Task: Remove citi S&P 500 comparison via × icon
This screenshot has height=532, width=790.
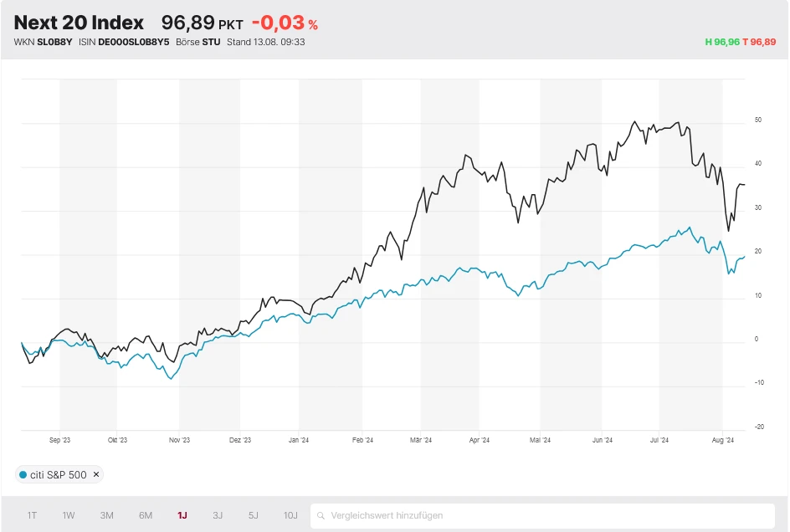Action: (x=95, y=473)
